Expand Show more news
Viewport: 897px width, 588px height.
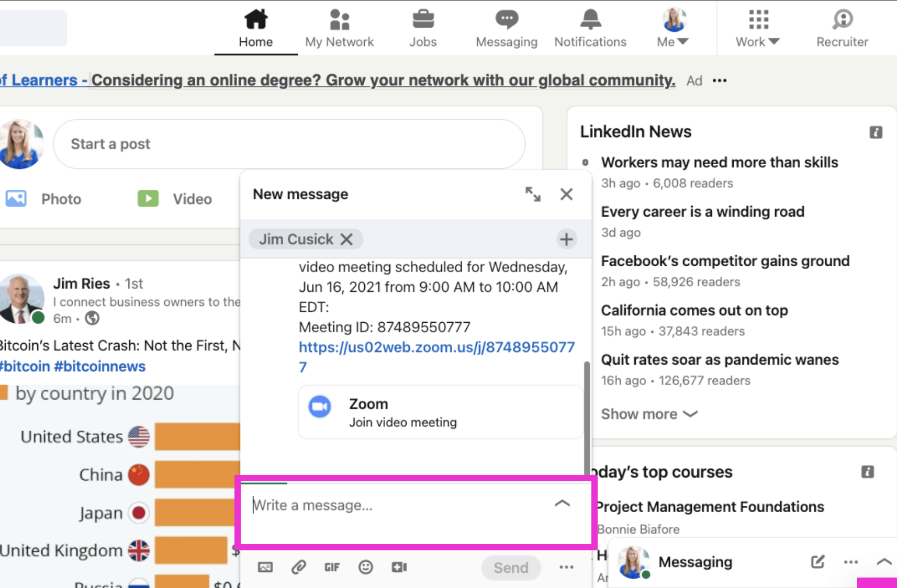point(649,414)
